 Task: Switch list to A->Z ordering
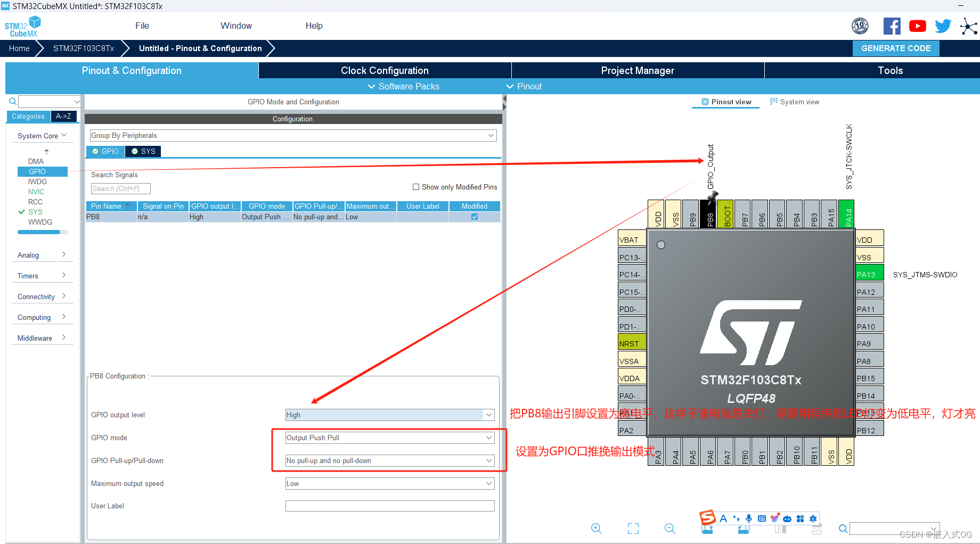click(x=63, y=116)
